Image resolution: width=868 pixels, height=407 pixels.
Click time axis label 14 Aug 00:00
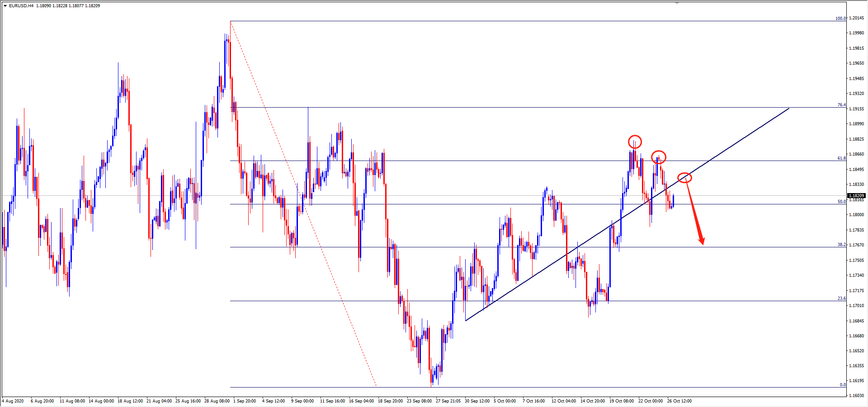tap(101, 401)
